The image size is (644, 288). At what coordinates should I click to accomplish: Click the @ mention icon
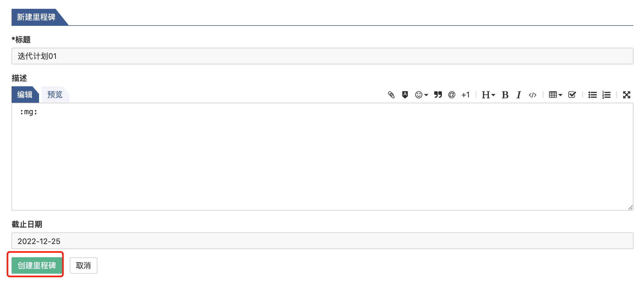click(x=452, y=95)
